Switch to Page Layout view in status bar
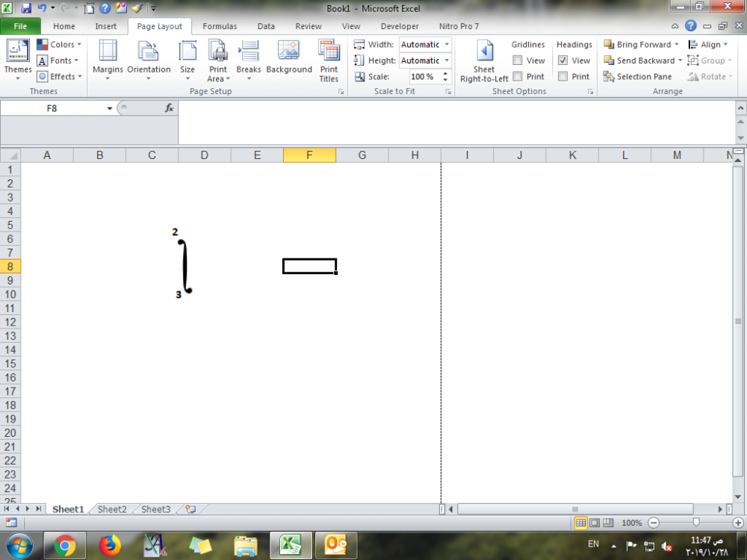This screenshot has width=747, height=560. [x=595, y=523]
